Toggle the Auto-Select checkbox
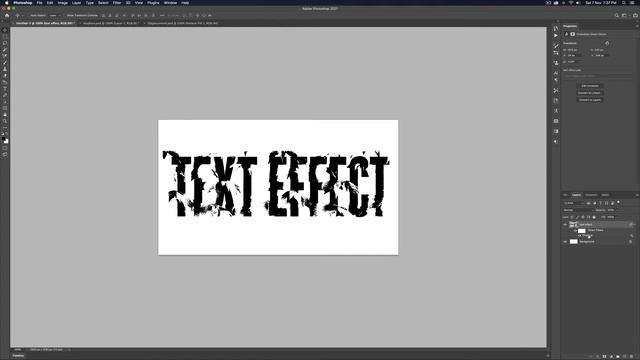This screenshot has width=640, height=360. (28, 16)
